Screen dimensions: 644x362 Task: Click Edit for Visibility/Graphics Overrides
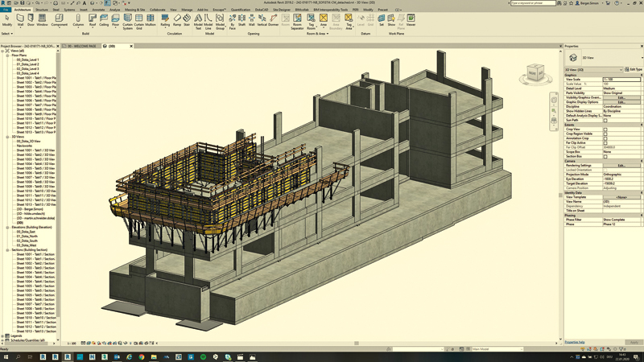[x=621, y=97]
